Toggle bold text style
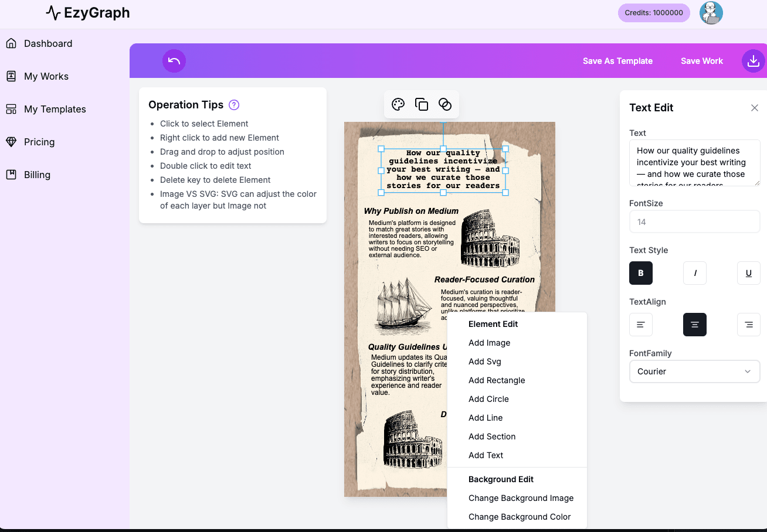 click(641, 273)
